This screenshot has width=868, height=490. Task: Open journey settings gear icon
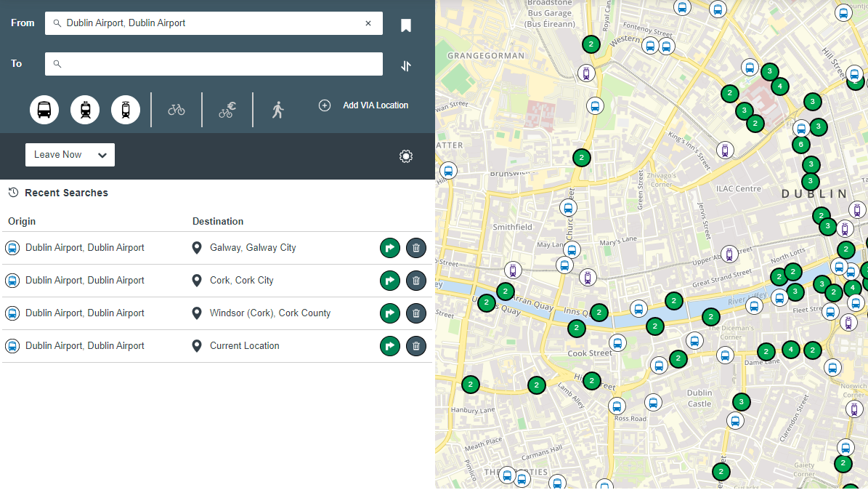point(406,156)
